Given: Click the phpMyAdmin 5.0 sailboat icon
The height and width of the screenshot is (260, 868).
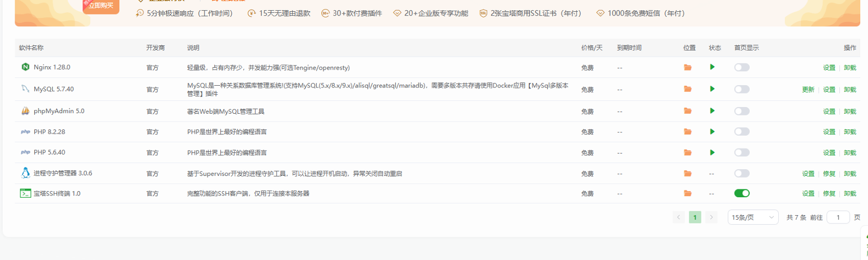Looking at the screenshot, I should pyautogui.click(x=25, y=111).
